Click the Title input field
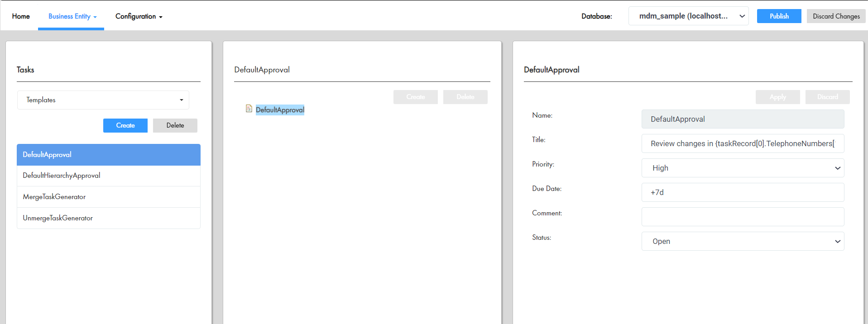 coord(743,143)
